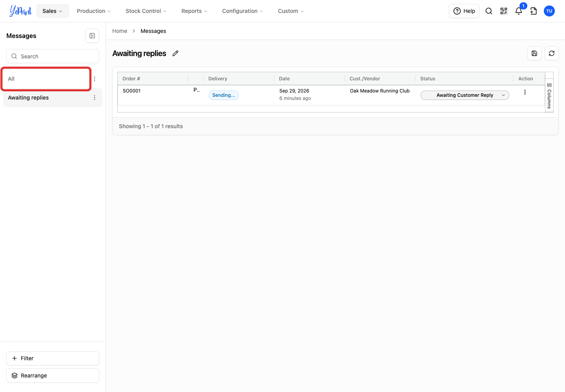Open the Columns side panel
This screenshot has height=392, width=565.
[x=549, y=96]
